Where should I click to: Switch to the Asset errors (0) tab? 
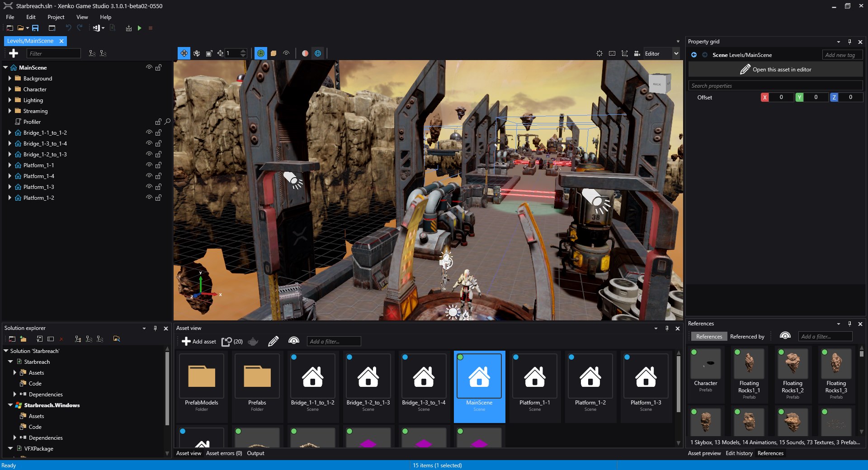224,453
